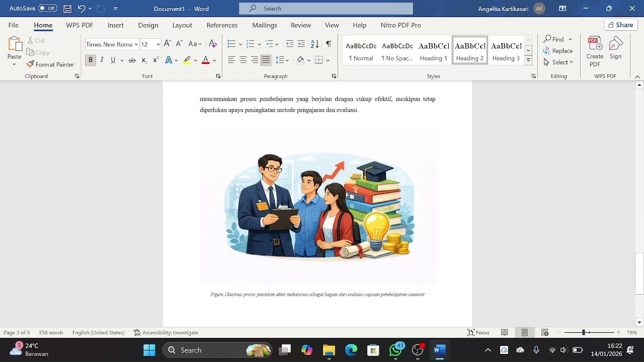This screenshot has height=362, width=644.
Task: Clear all formatting from the selection
Action: tap(213, 44)
